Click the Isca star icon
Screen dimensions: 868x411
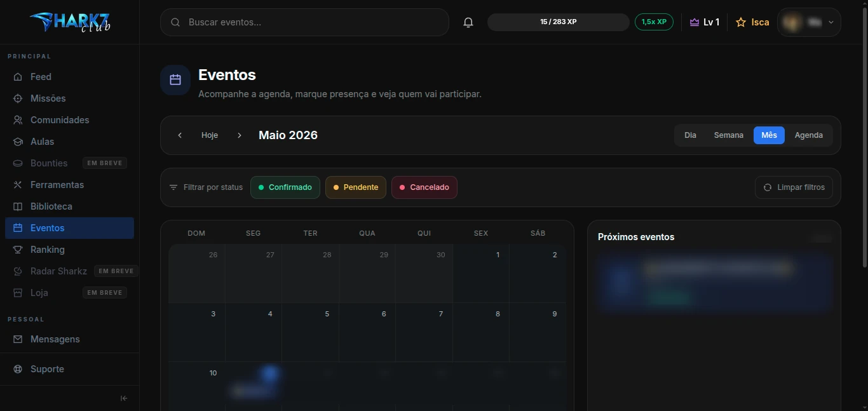tap(741, 22)
